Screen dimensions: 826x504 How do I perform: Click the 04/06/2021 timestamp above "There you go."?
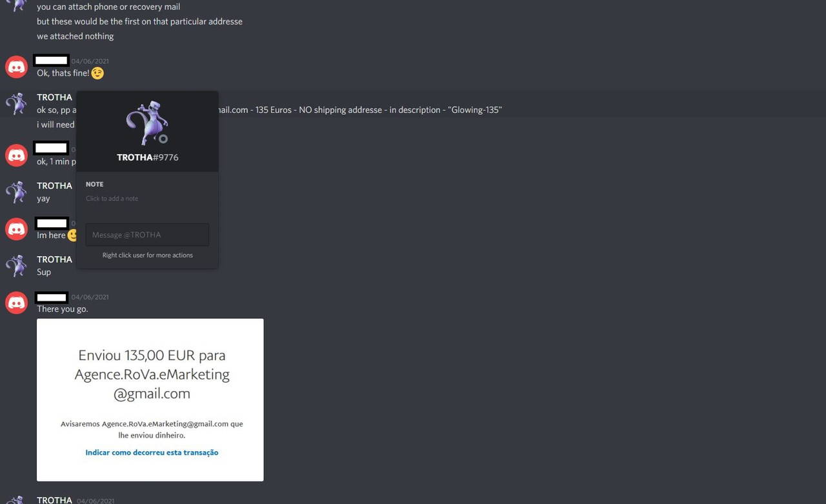[90, 297]
